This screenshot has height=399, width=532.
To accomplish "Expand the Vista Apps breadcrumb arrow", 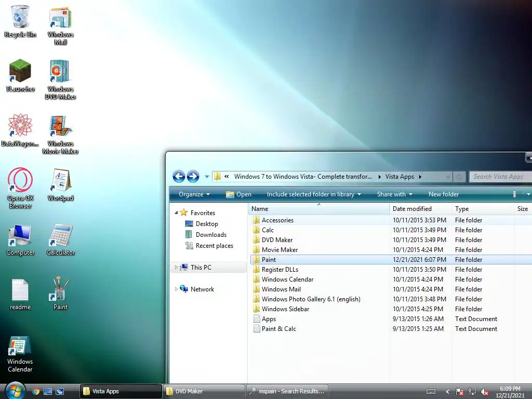I will click(420, 177).
